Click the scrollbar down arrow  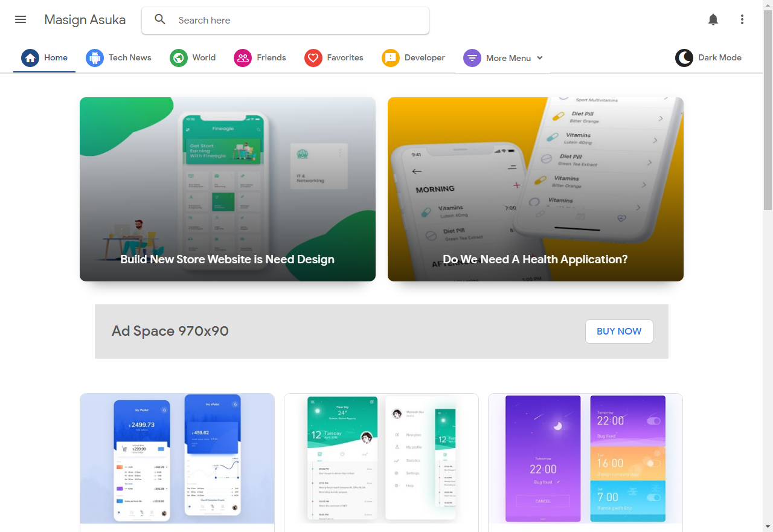[x=768, y=527]
